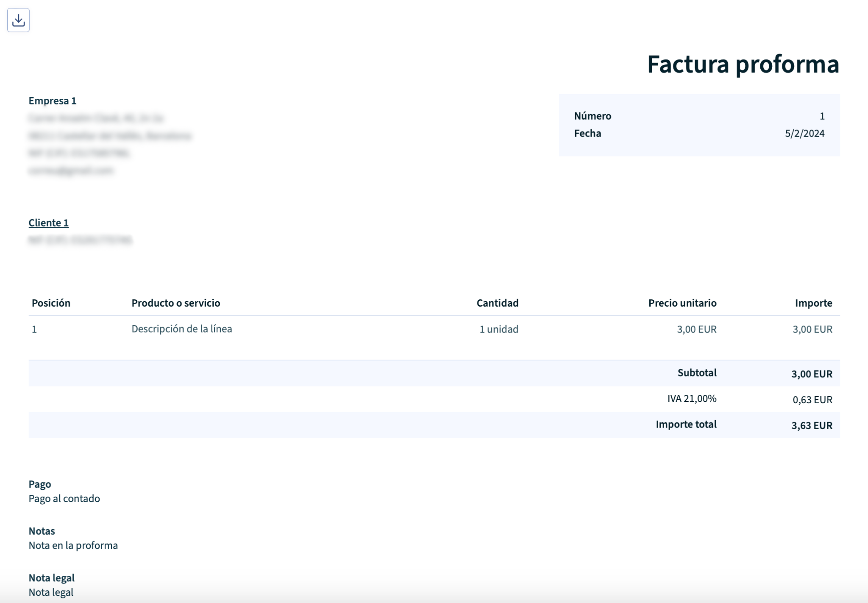Open the Cliente 1 link
868x603 pixels.
click(x=48, y=223)
